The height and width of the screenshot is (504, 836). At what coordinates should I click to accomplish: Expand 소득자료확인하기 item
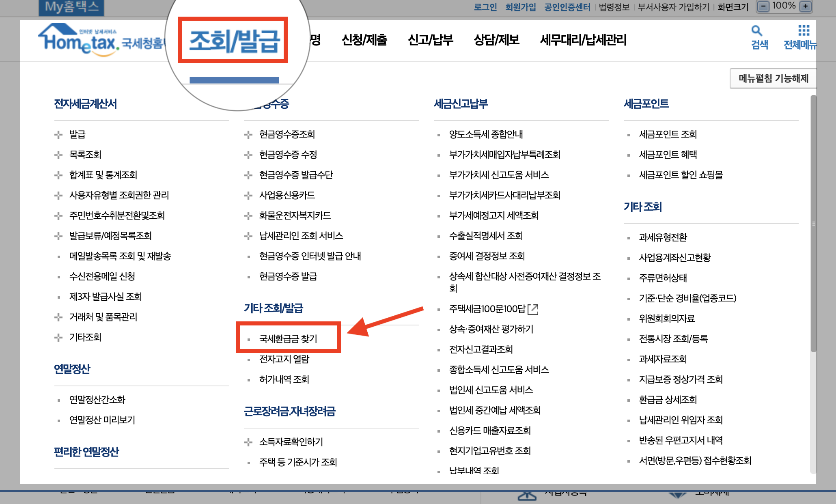[x=248, y=442]
